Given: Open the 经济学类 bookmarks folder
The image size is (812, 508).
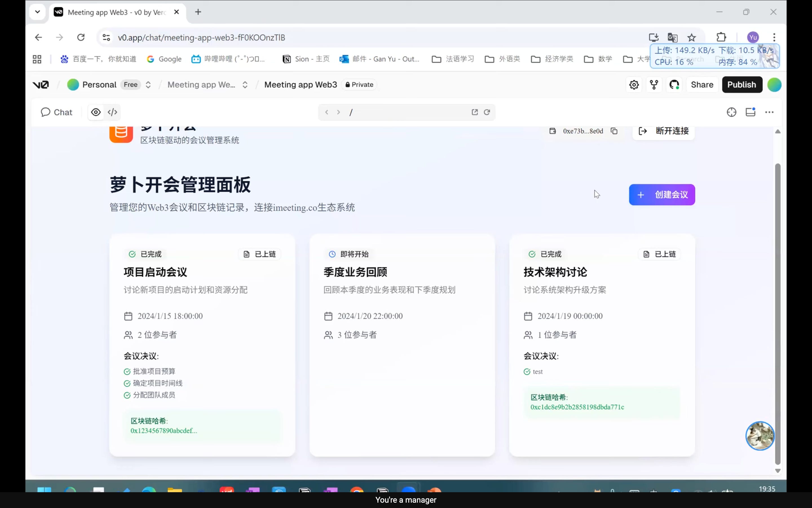Looking at the screenshot, I should click(x=552, y=59).
